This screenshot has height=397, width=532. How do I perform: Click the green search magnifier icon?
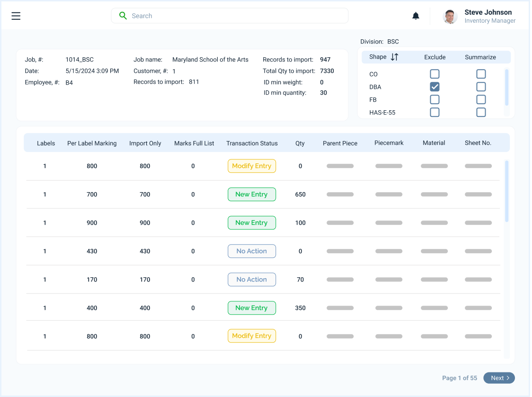(x=123, y=16)
